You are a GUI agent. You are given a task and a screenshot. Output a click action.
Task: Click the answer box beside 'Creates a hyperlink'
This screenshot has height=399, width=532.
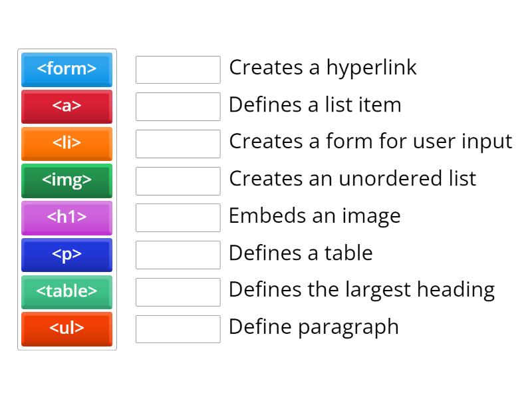click(x=178, y=69)
